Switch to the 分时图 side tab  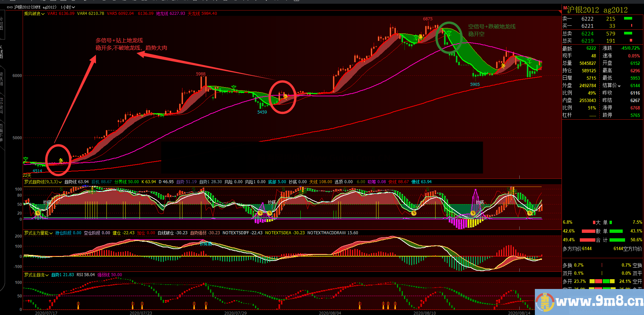click(2, 24)
